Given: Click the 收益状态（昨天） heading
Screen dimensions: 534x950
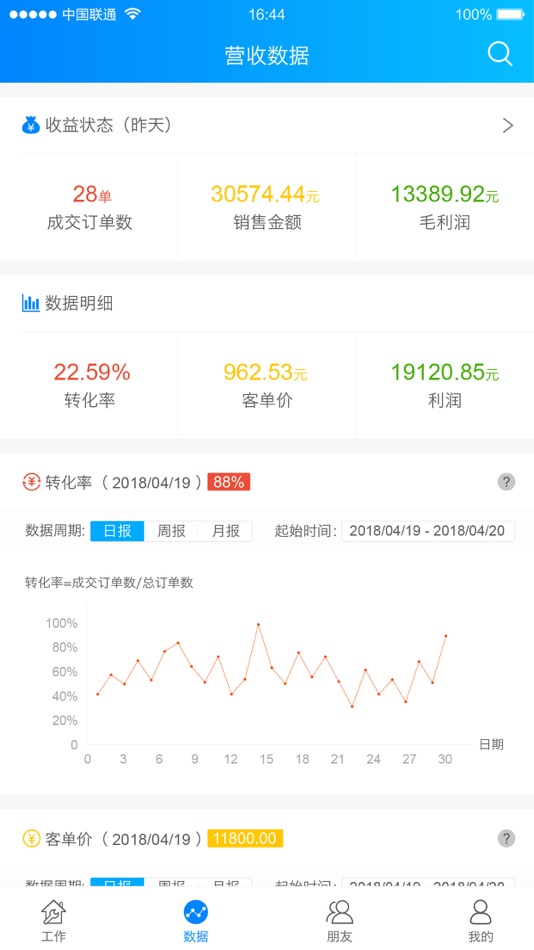Looking at the screenshot, I should pyautogui.click(x=109, y=125).
